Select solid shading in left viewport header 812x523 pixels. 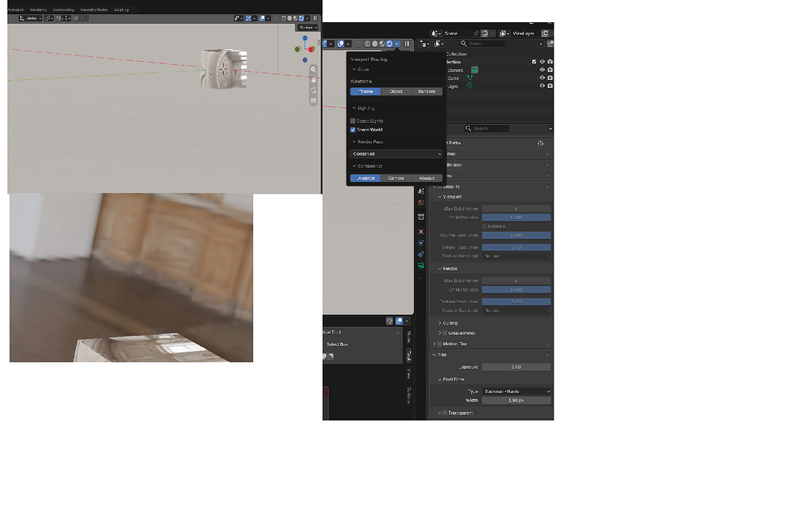pyautogui.click(x=289, y=18)
